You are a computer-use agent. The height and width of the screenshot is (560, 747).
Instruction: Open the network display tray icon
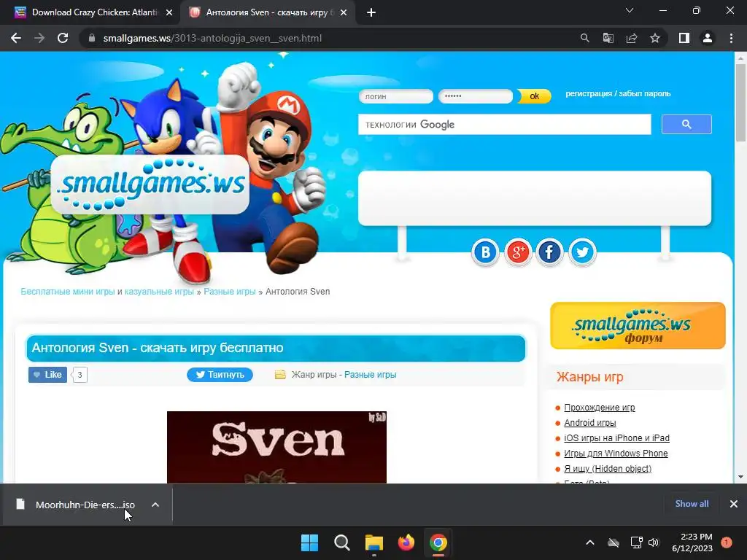click(x=636, y=542)
